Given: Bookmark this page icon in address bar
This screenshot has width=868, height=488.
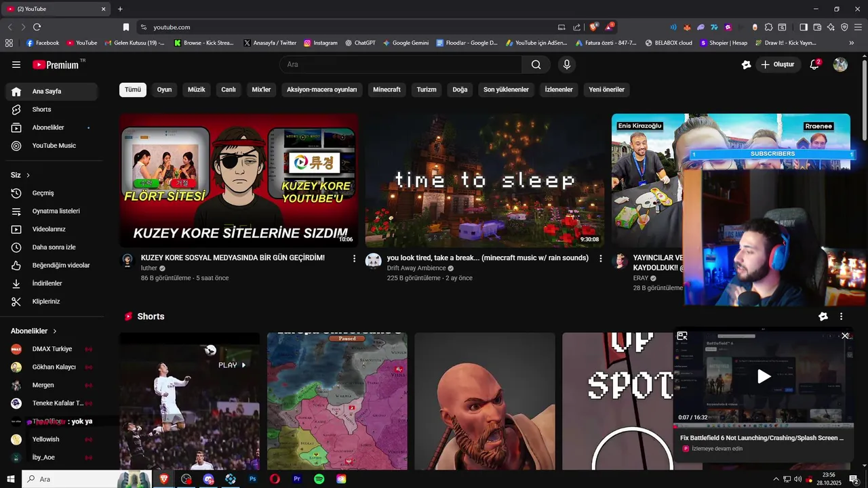Looking at the screenshot, I should [x=125, y=27].
